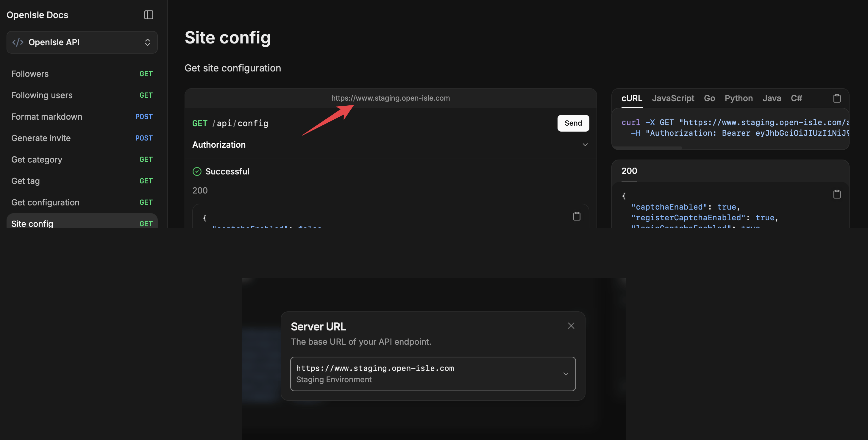Select the C# code tab
The width and height of the screenshot is (868, 440).
click(796, 98)
